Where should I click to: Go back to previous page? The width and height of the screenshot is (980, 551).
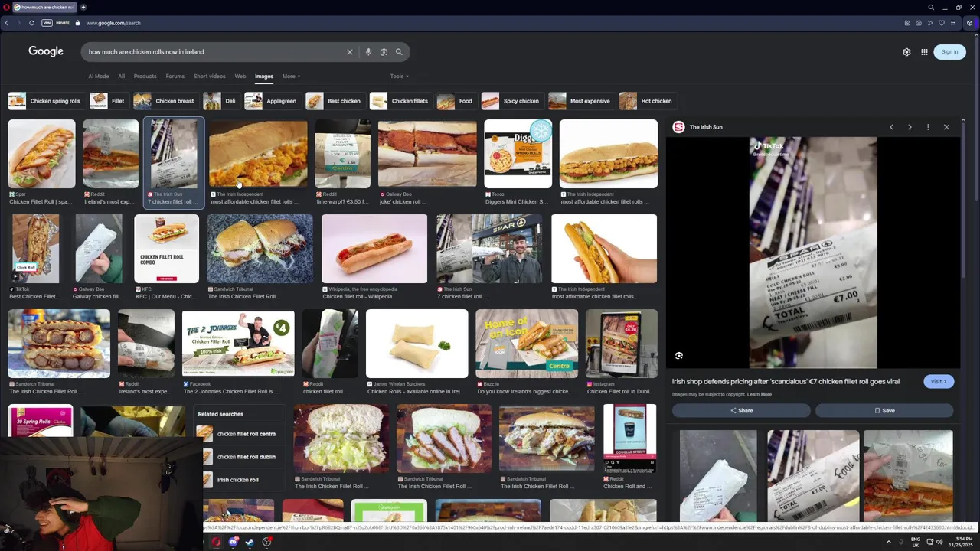point(6,23)
